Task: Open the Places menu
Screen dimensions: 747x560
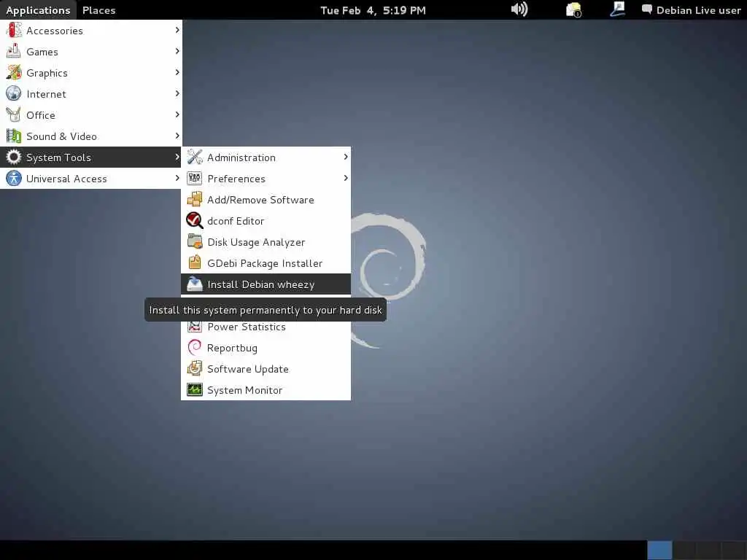Action: (98, 10)
